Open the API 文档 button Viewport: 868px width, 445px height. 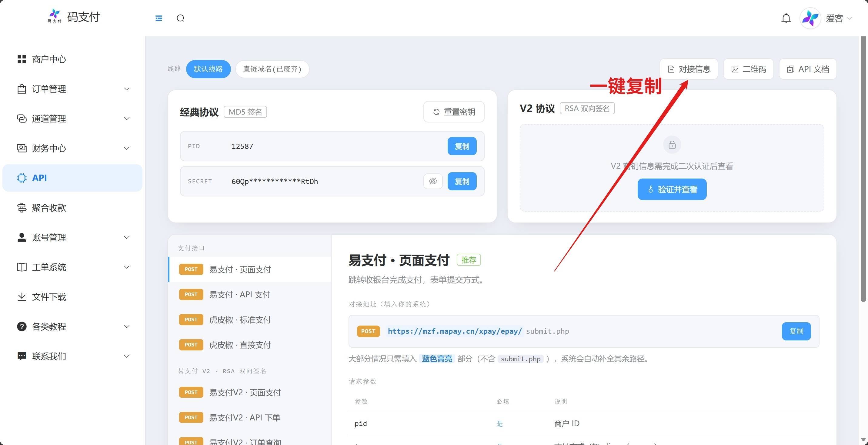point(808,69)
